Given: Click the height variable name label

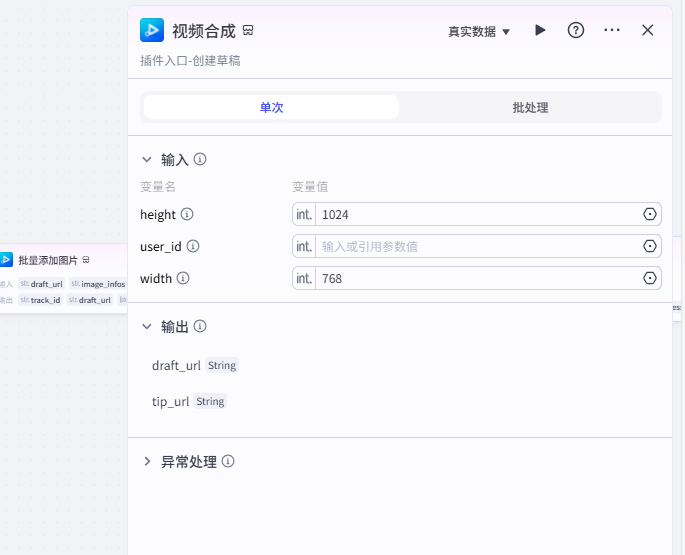Looking at the screenshot, I should click(158, 215).
